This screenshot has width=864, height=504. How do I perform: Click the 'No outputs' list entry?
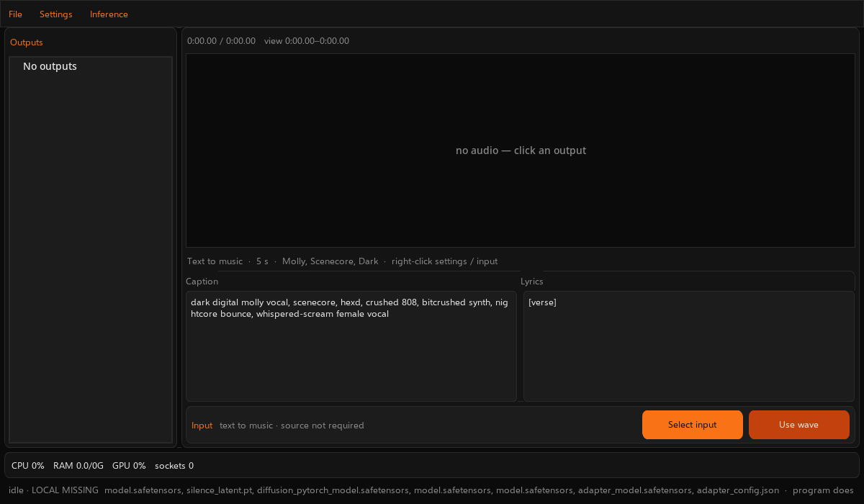[50, 66]
